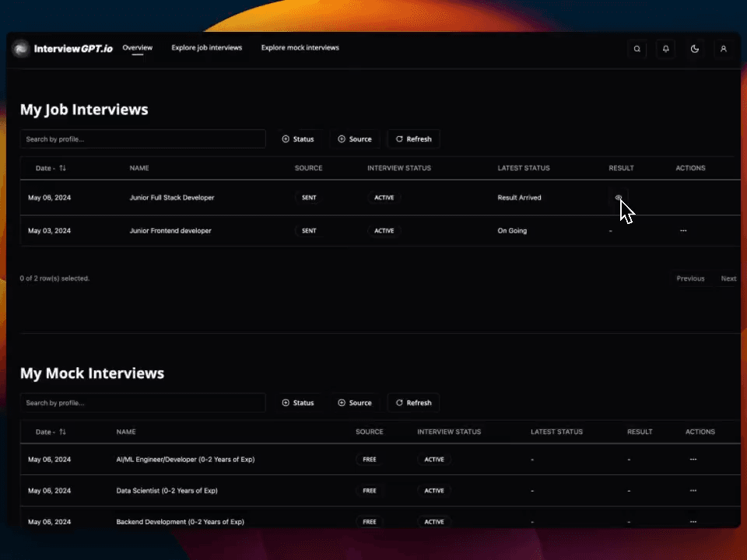The width and height of the screenshot is (747, 560).
Task: View result for Junior Full Stack Developer
Action: [619, 198]
